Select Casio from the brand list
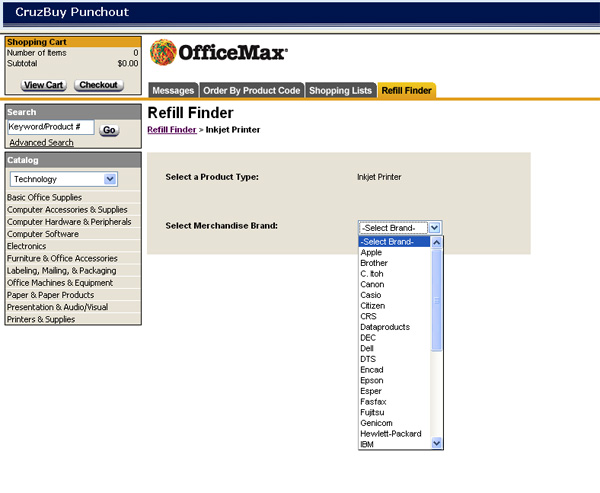 [394, 295]
